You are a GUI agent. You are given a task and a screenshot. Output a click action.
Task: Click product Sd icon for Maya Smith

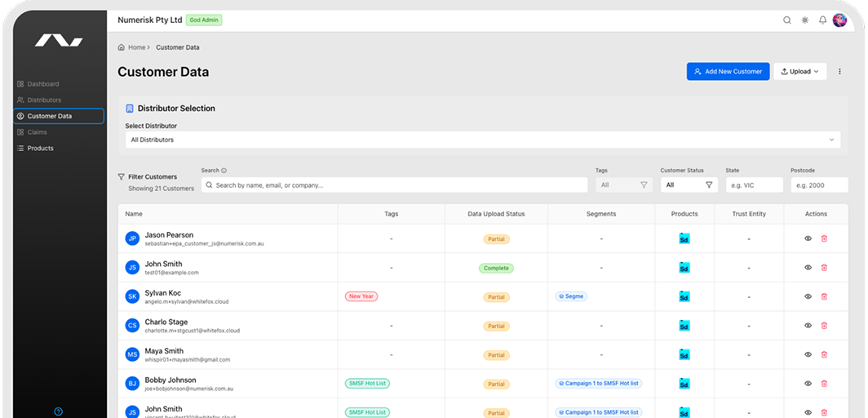point(684,354)
